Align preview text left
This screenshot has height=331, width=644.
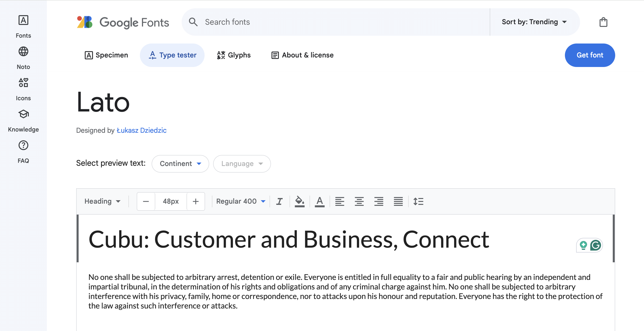pyautogui.click(x=340, y=201)
